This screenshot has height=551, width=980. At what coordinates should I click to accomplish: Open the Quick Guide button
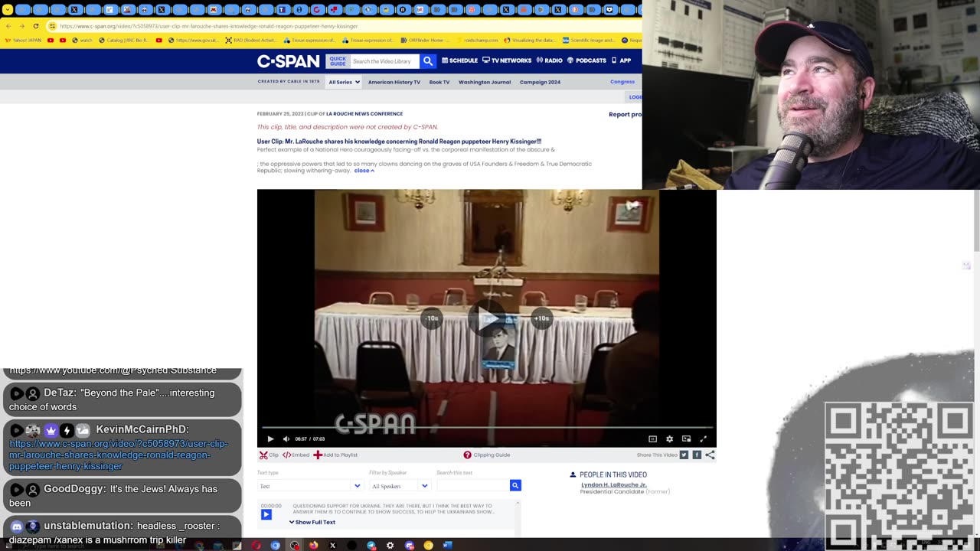338,61
